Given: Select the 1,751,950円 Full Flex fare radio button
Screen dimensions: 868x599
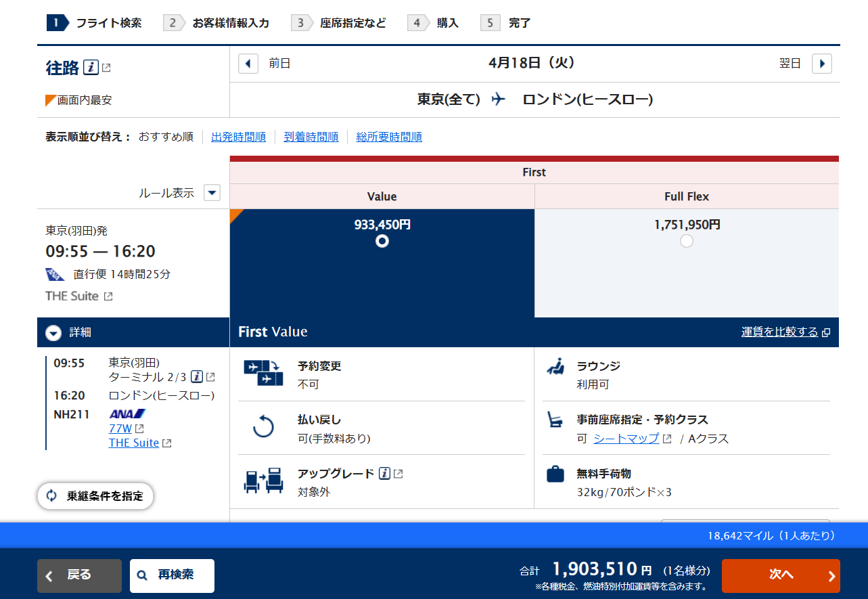Looking at the screenshot, I should pos(687,241).
